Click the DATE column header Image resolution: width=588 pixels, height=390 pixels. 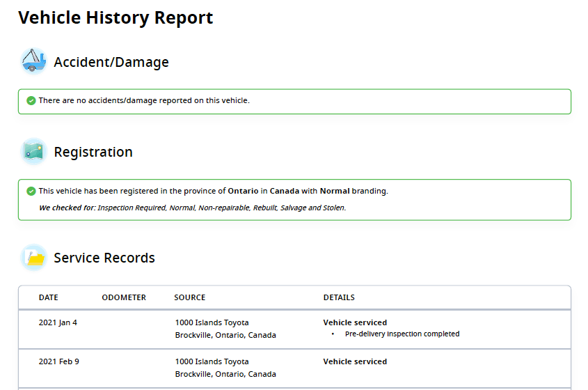click(x=49, y=297)
